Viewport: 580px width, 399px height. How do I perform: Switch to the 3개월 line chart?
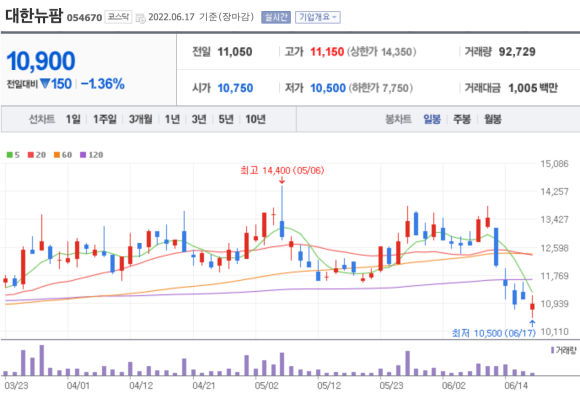pyautogui.click(x=141, y=119)
